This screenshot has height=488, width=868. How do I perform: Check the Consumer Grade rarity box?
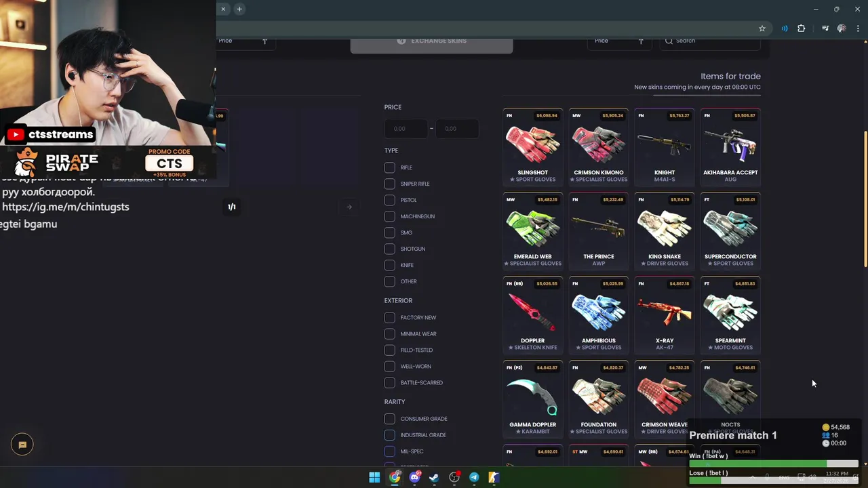click(x=389, y=419)
